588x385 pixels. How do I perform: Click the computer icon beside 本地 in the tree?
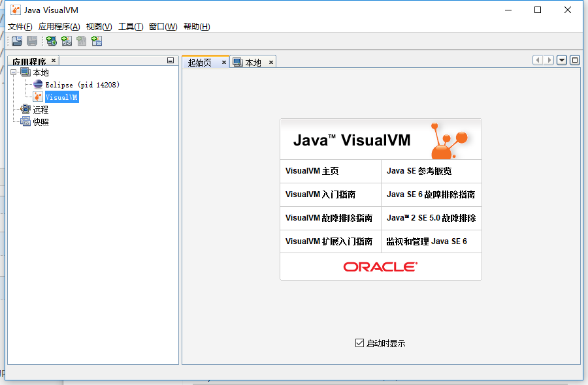click(25, 72)
